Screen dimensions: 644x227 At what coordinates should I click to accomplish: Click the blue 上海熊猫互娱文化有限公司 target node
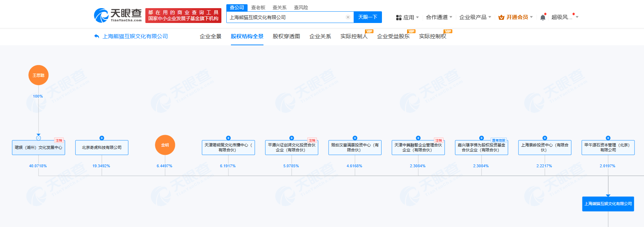(608, 204)
